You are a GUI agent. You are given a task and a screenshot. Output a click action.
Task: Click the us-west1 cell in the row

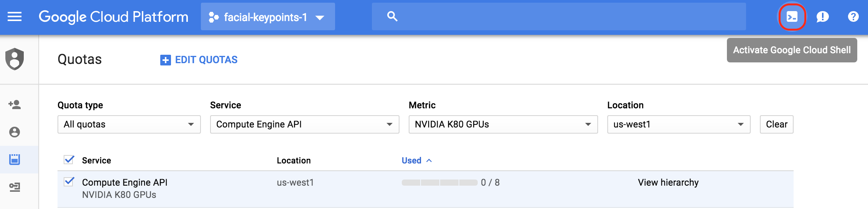295,183
